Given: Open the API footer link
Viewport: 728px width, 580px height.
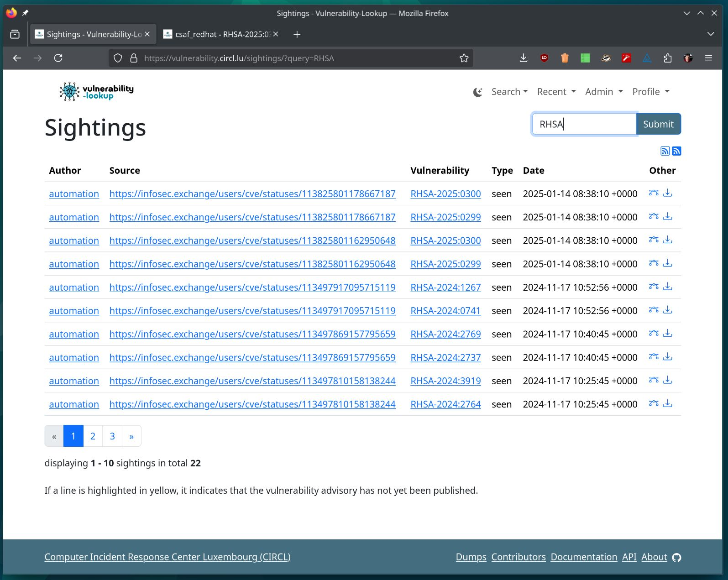Looking at the screenshot, I should [629, 557].
